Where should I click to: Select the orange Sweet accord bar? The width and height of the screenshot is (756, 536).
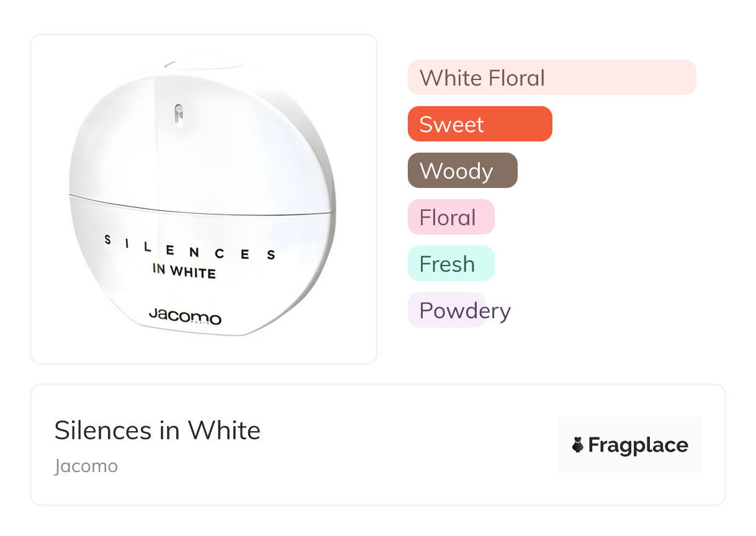click(479, 124)
